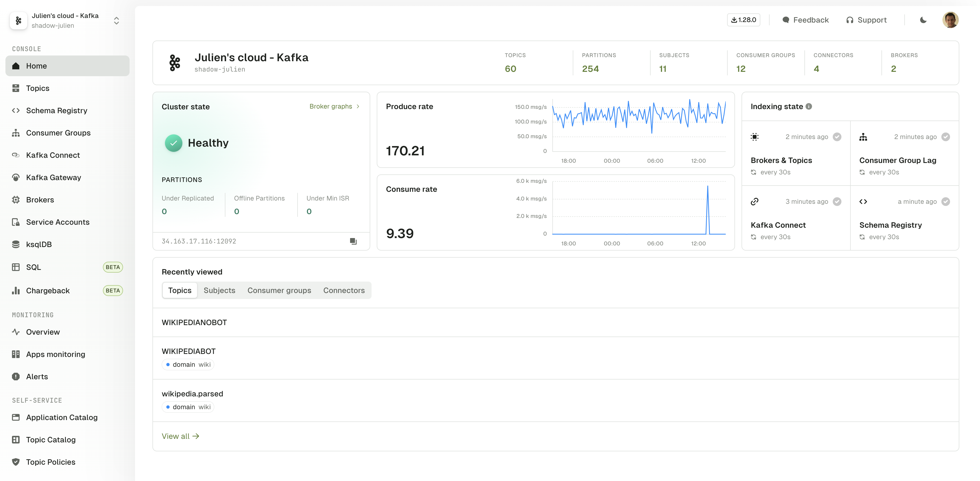Click user profile avatar
This screenshot has width=980, height=481.
click(950, 20)
